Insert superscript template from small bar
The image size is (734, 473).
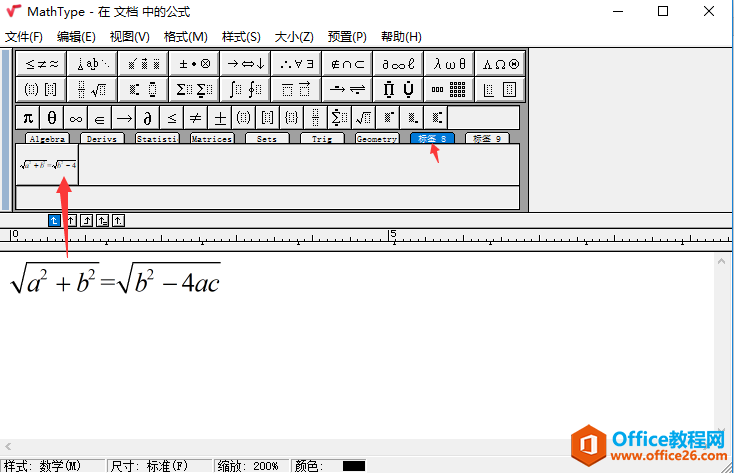[388, 118]
